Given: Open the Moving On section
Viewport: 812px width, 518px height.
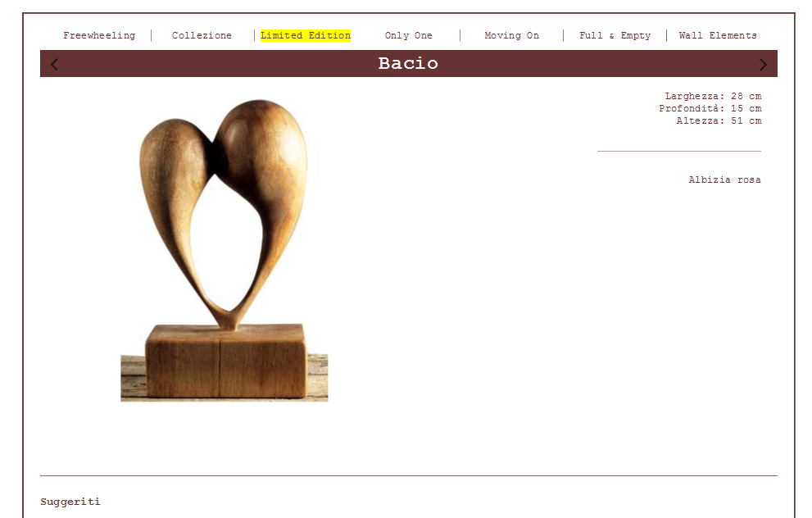Looking at the screenshot, I should pos(511,36).
